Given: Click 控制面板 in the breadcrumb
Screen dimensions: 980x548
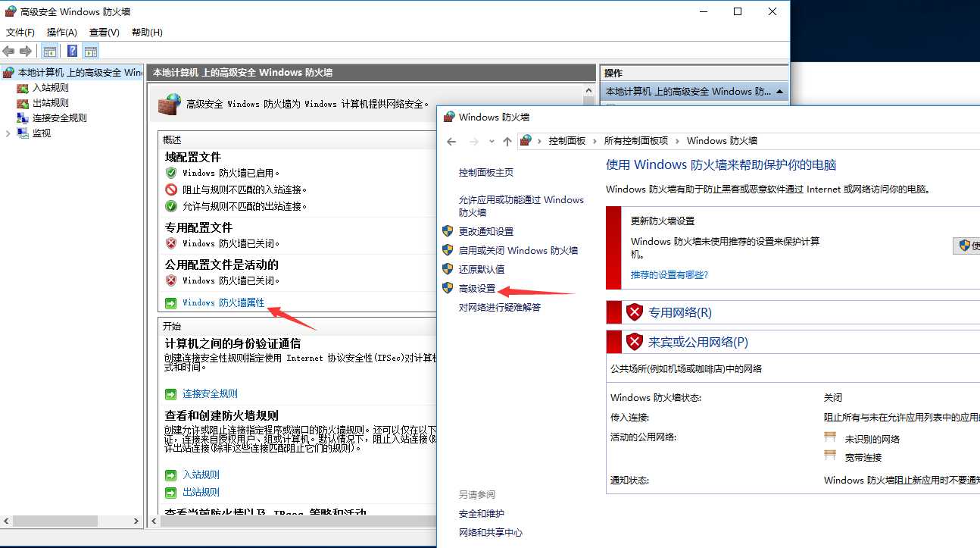Looking at the screenshot, I should coord(567,141).
